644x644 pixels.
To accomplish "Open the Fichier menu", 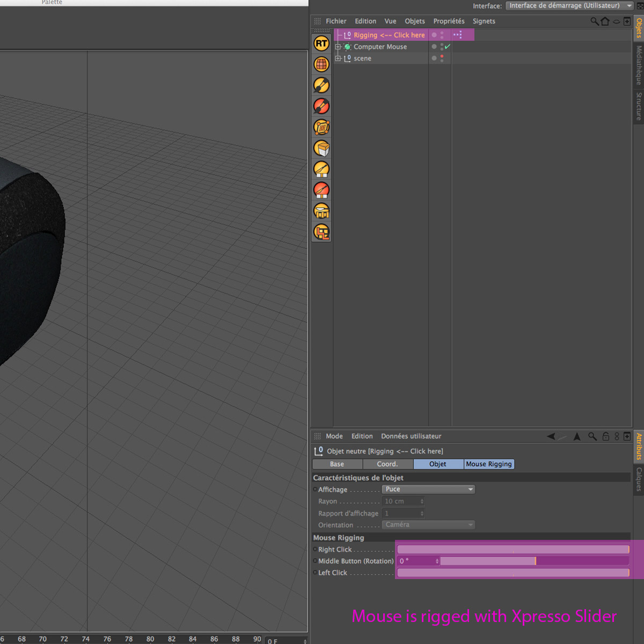I will click(336, 21).
